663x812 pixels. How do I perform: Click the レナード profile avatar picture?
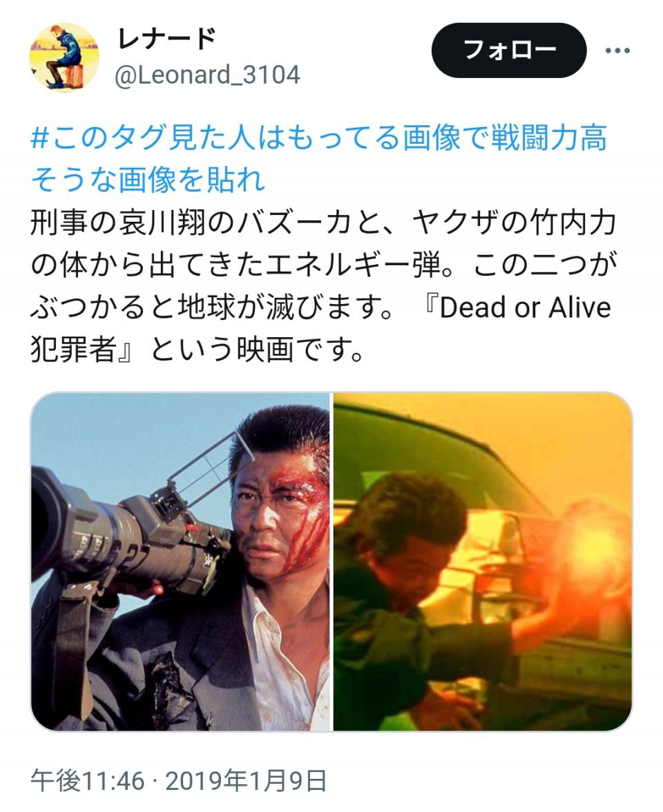point(64,57)
